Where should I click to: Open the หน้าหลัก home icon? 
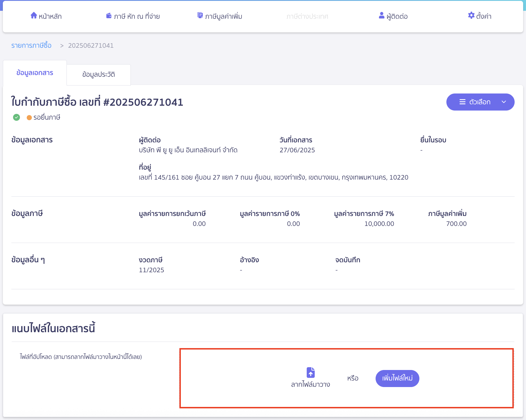click(34, 16)
